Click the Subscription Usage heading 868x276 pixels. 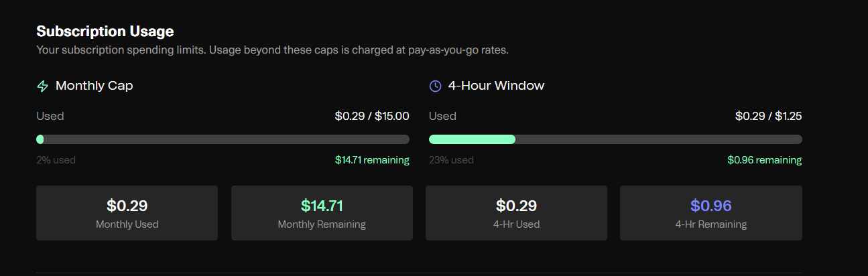pyautogui.click(x=105, y=31)
